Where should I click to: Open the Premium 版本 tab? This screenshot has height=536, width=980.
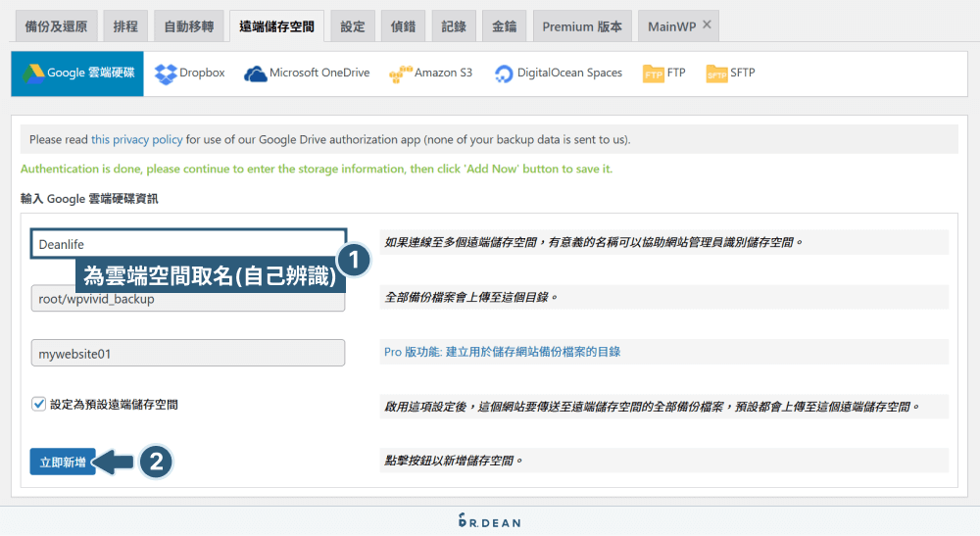582,26
